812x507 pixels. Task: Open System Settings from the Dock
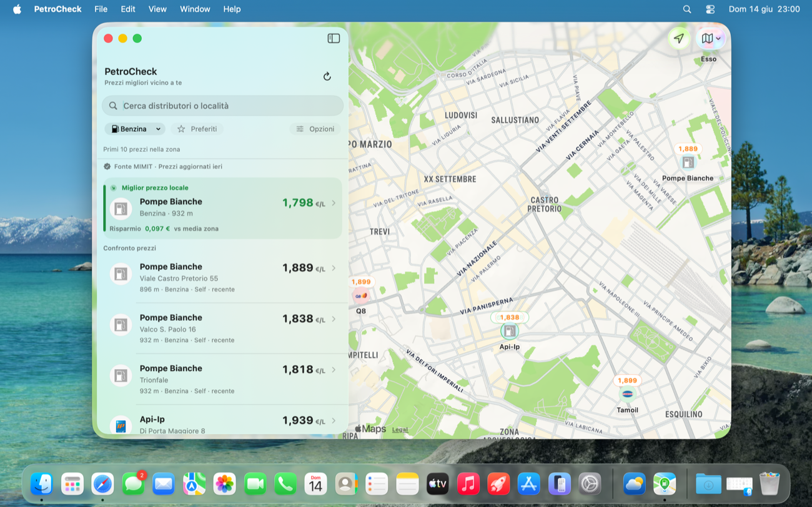590,484
